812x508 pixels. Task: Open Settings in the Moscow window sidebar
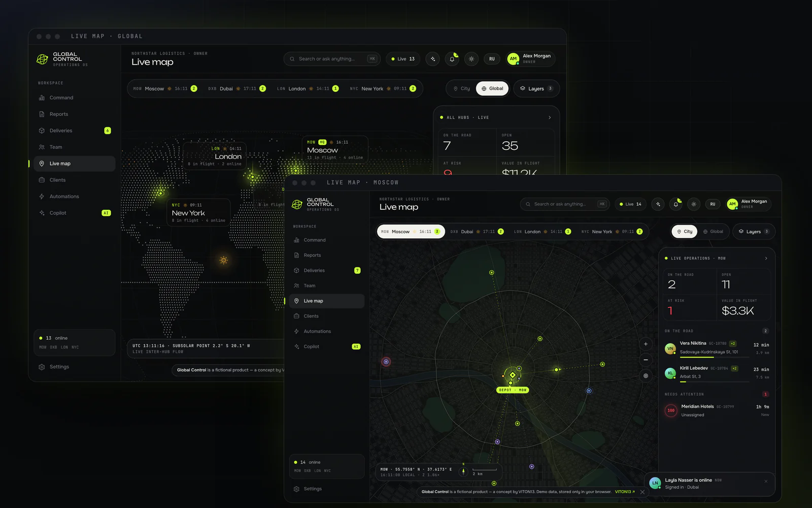(x=326, y=489)
